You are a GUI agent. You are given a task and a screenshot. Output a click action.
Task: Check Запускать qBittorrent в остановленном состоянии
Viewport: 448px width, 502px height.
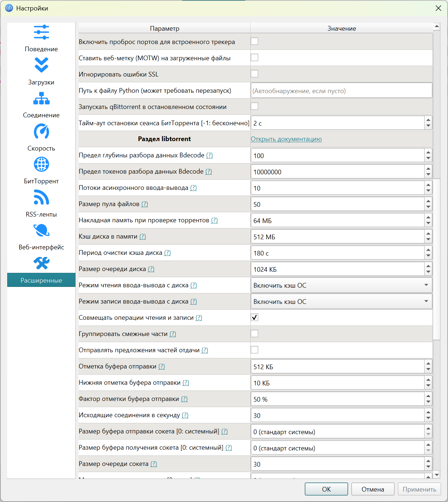tap(255, 106)
